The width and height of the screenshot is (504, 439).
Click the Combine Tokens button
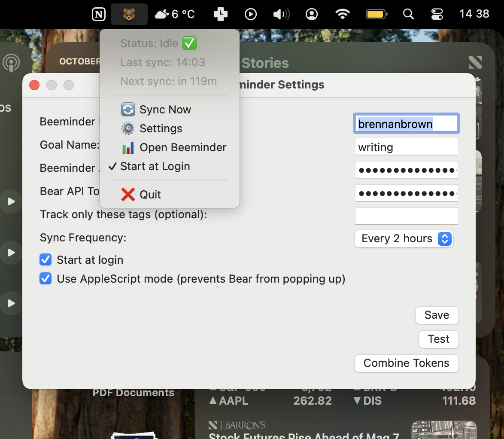pos(406,363)
